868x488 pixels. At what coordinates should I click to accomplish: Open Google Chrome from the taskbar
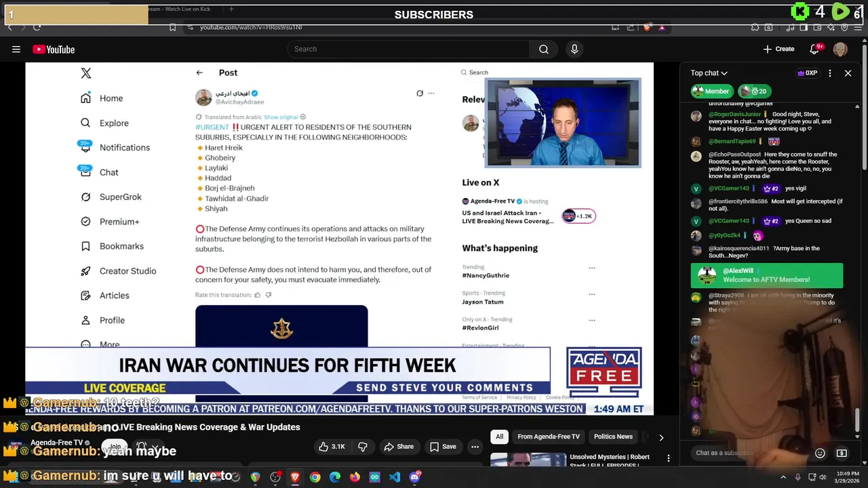[x=315, y=477]
